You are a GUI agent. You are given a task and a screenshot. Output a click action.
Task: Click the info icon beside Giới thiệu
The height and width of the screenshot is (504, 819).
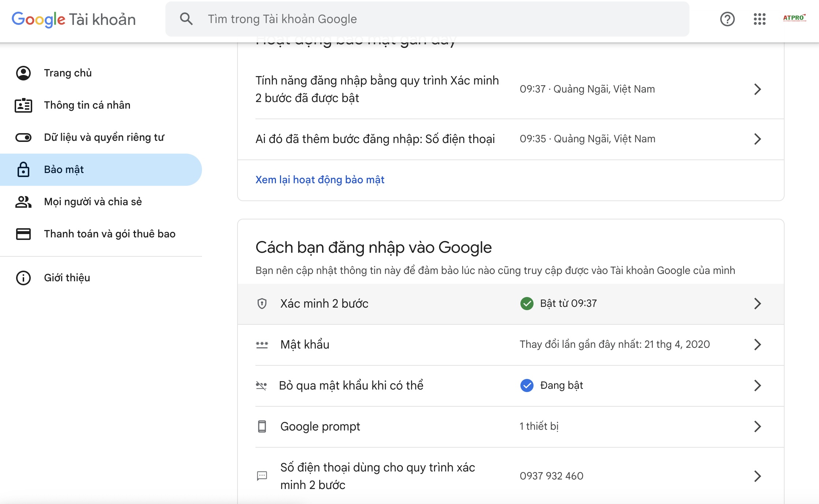click(x=23, y=278)
